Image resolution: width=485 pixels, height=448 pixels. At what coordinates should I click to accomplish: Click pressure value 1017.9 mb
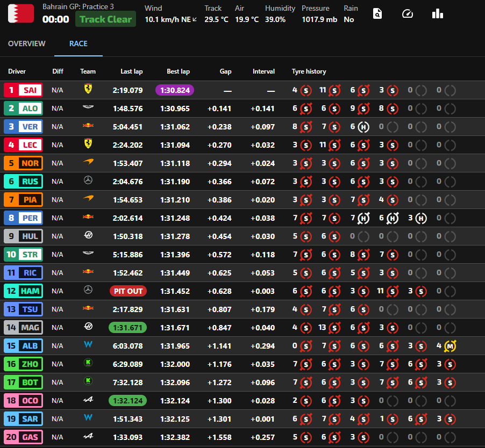tap(319, 19)
